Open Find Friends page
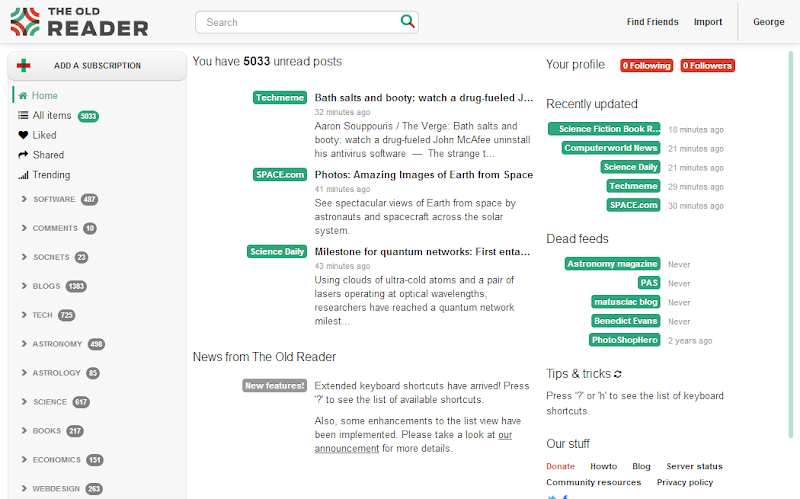800x499 pixels. point(652,22)
